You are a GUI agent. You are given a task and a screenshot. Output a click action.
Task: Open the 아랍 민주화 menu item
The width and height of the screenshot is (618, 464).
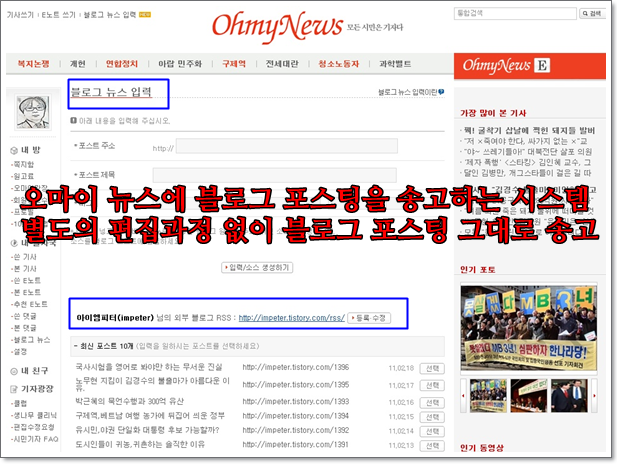180,64
